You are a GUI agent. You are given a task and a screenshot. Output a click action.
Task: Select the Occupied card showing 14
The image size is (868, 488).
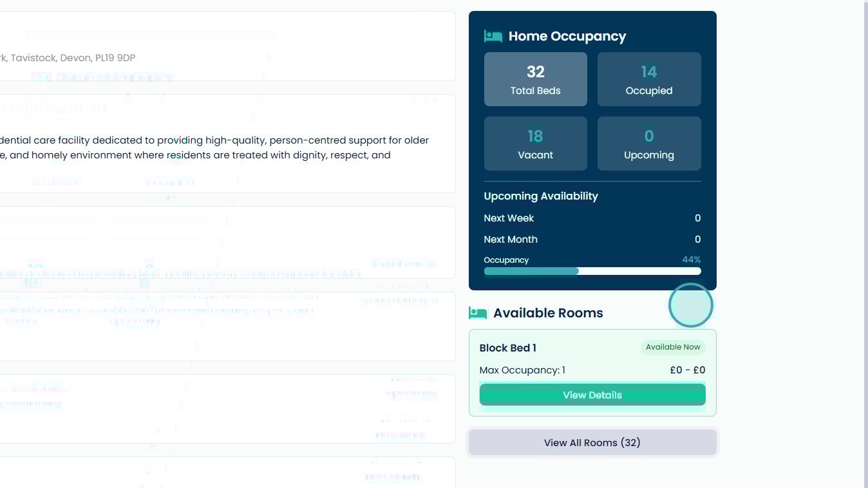click(648, 79)
